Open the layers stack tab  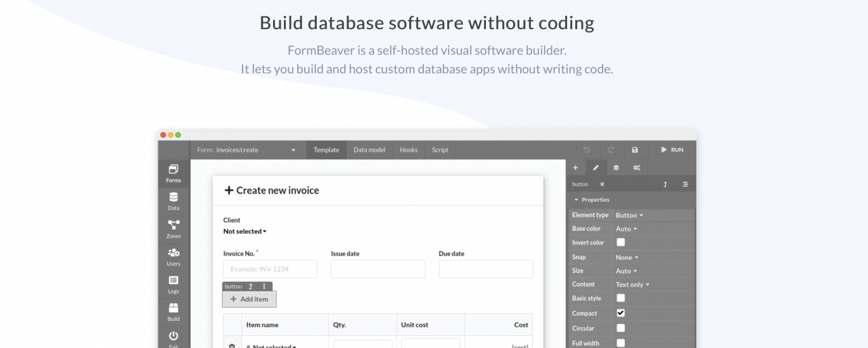[616, 168]
